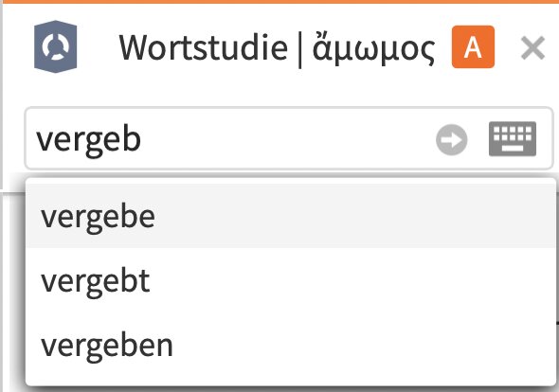Click the gray go arrow button

coord(452,140)
